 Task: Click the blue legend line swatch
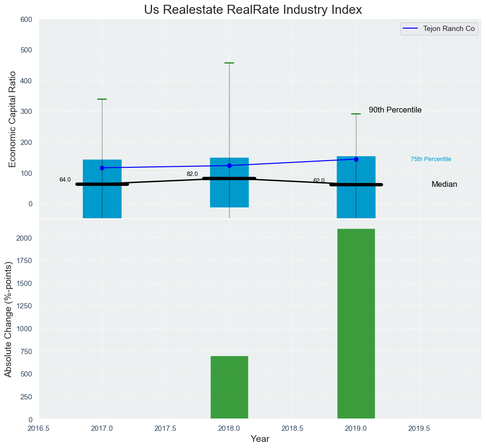(x=411, y=29)
